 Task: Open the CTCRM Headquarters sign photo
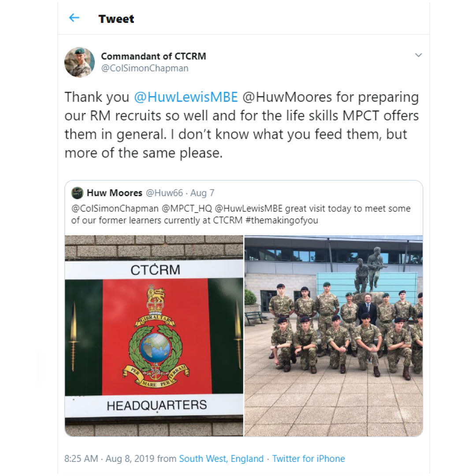click(x=154, y=336)
